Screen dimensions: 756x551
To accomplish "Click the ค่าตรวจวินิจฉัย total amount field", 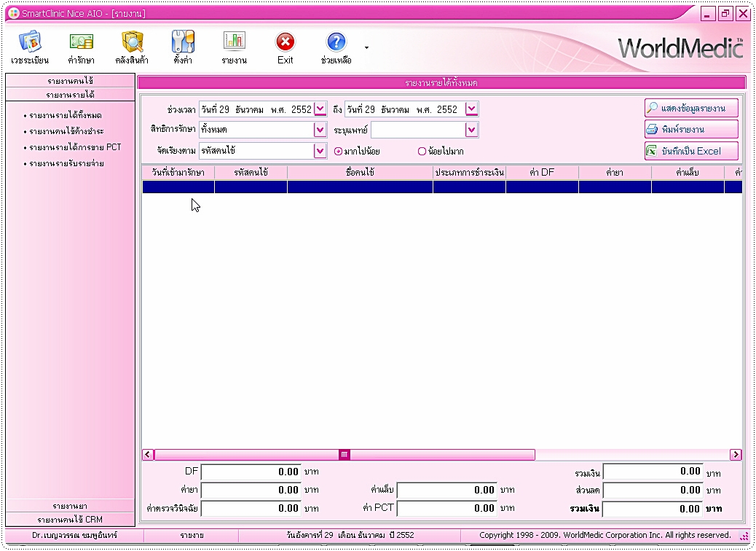I will (251, 509).
